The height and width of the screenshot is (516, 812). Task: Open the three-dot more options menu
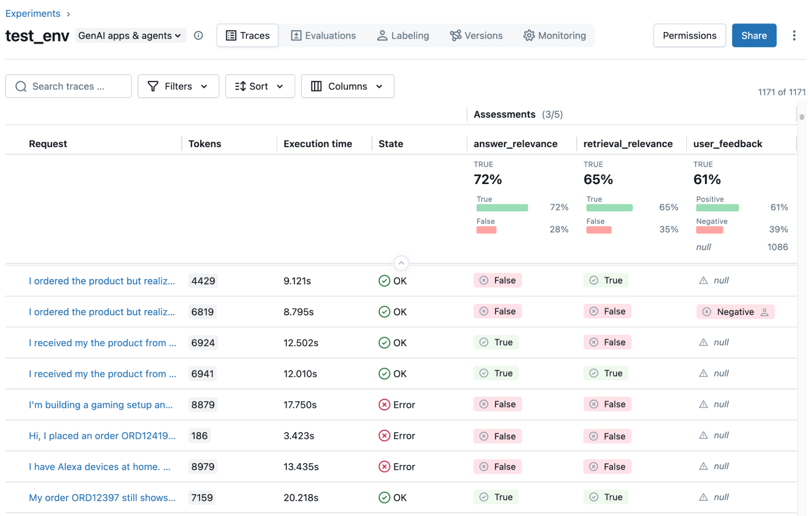[x=794, y=36]
